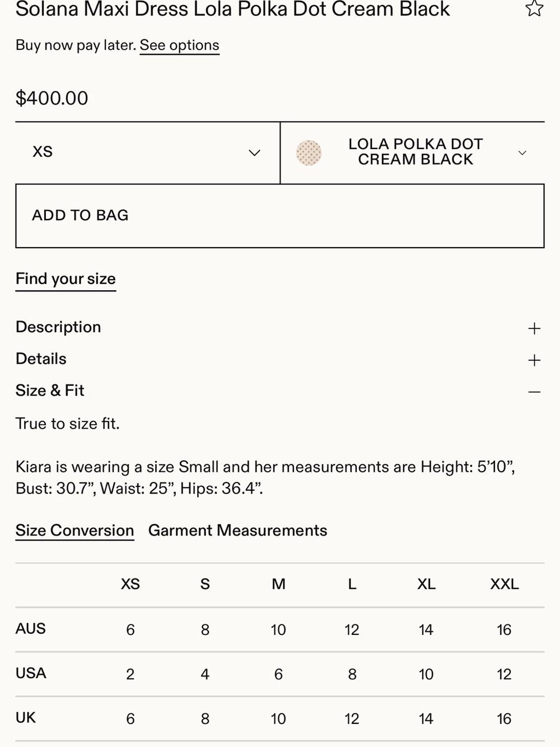This screenshot has height=747, width=560.
Task: Expand the Details heading
Action: pyautogui.click(x=41, y=359)
